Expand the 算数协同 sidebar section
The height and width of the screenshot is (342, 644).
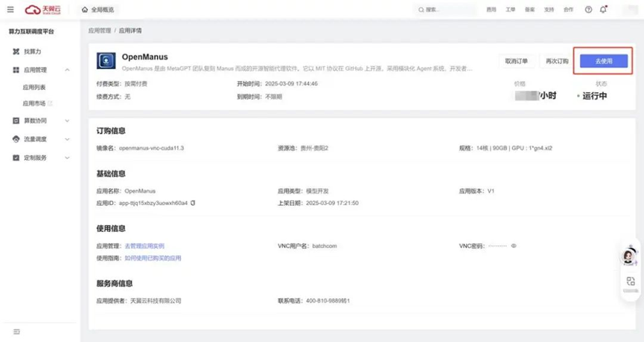pyautogui.click(x=68, y=120)
